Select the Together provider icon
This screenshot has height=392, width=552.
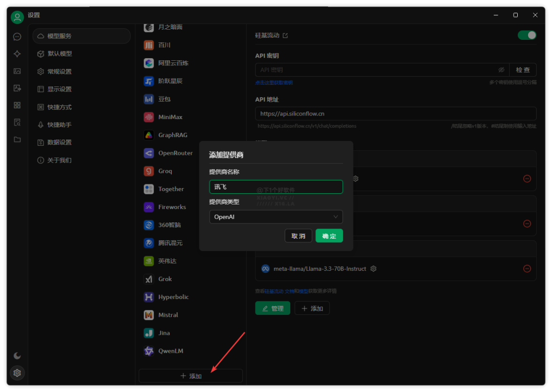[149, 189]
